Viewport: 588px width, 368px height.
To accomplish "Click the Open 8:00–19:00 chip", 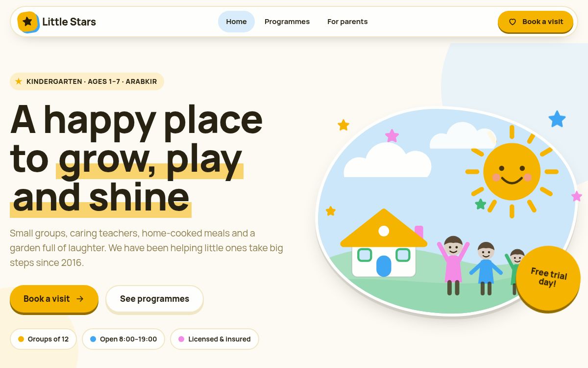I will click(x=123, y=339).
